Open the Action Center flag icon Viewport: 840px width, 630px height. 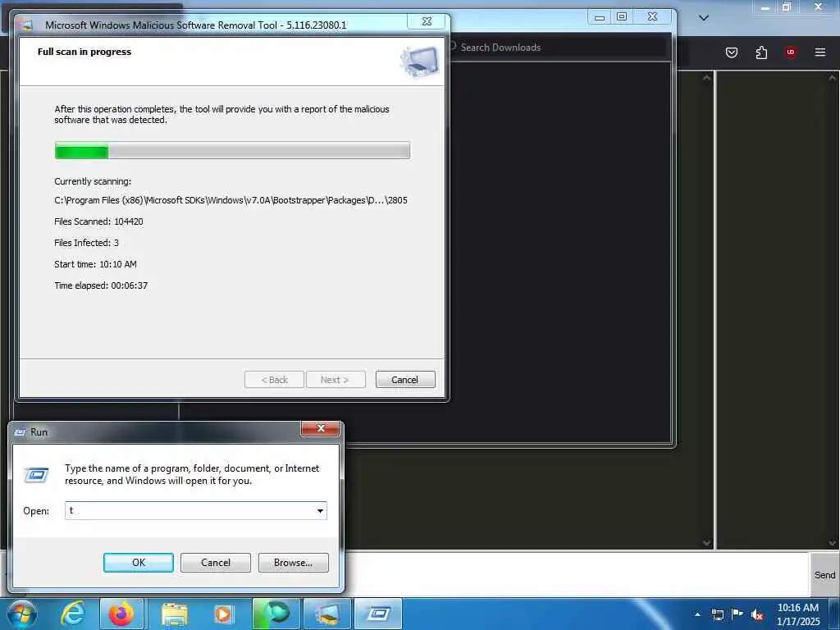tap(737, 614)
